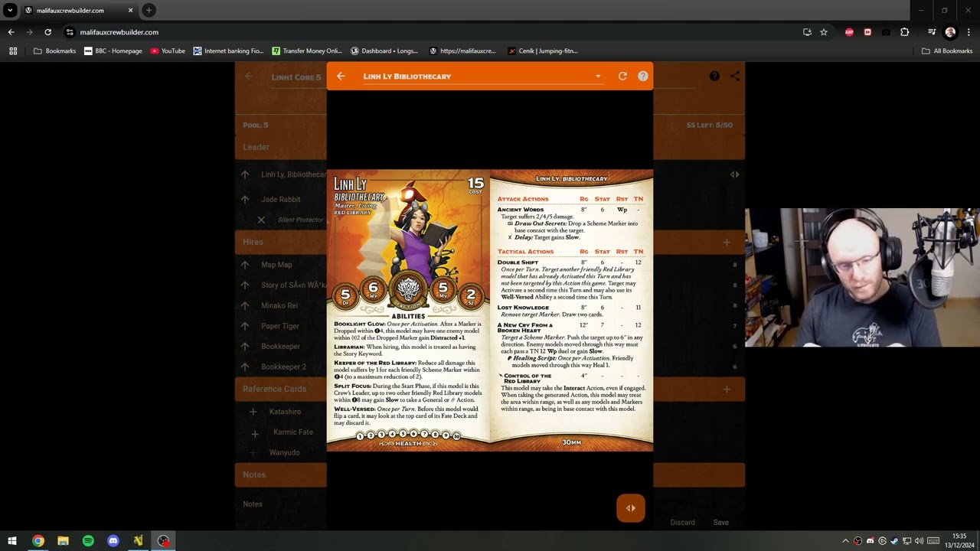The height and width of the screenshot is (551, 980).
Task: Go back from the Linh1 Core 5 crew
Action: 249,77
